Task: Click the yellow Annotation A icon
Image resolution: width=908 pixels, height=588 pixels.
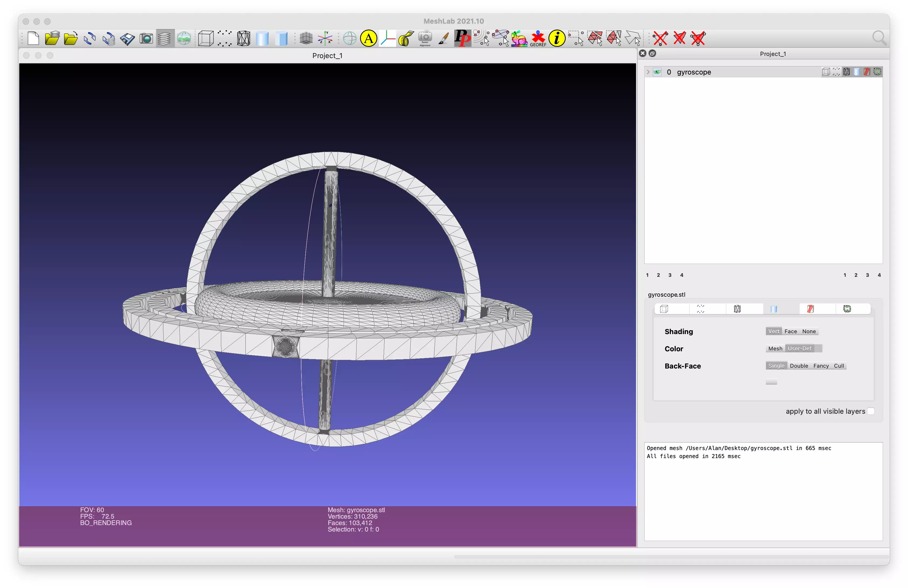Action: point(368,38)
